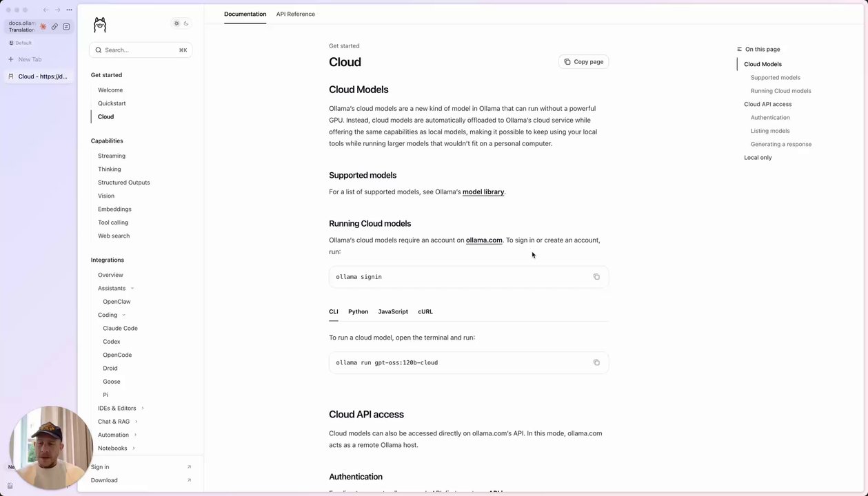This screenshot has width=868, height=496.
Task: Select the Python code tab
Action: click(x=358, y=311)
